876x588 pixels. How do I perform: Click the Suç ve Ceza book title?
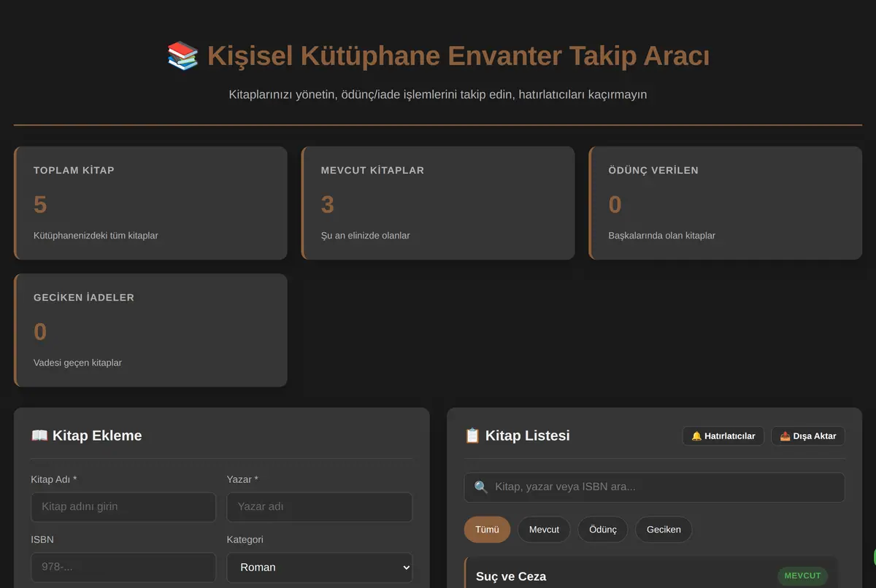click(x=511, y=576)
